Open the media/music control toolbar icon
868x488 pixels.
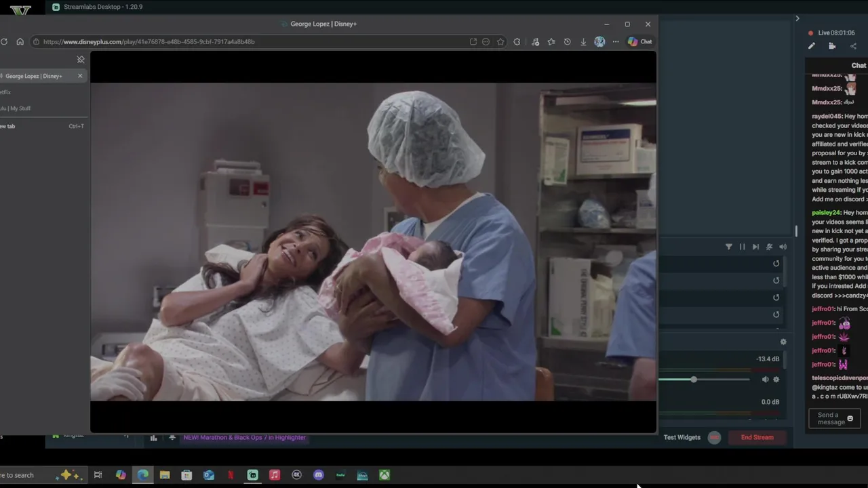click(535, 41)
